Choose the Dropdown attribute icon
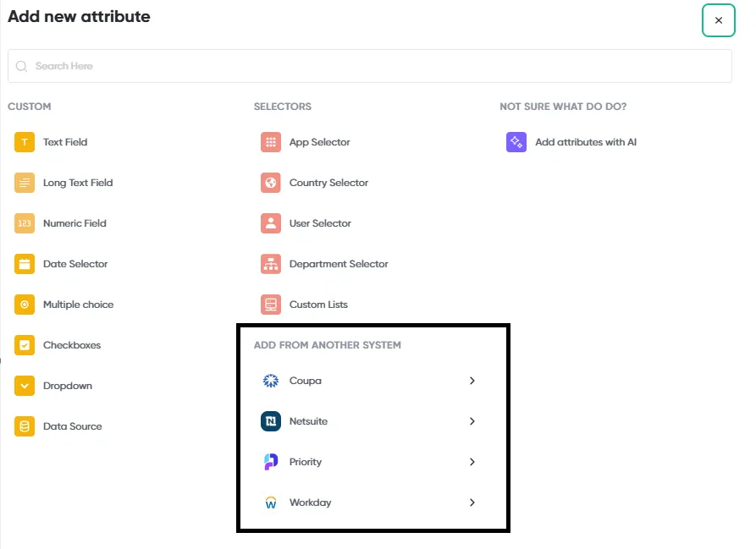Screen dimensions: 756x549 pyautogui.click(x=24, y=386)
